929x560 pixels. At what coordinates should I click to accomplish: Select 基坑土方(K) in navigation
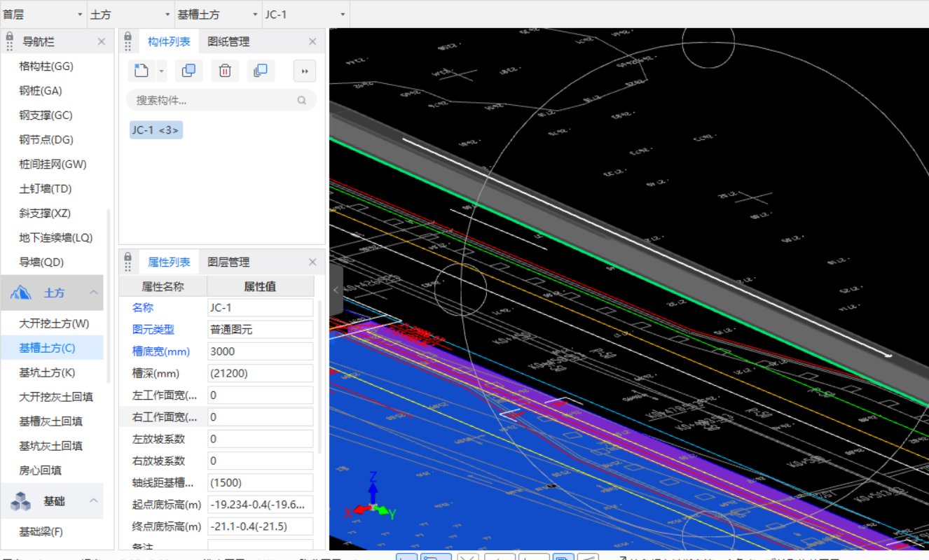(x=47, y=372)
